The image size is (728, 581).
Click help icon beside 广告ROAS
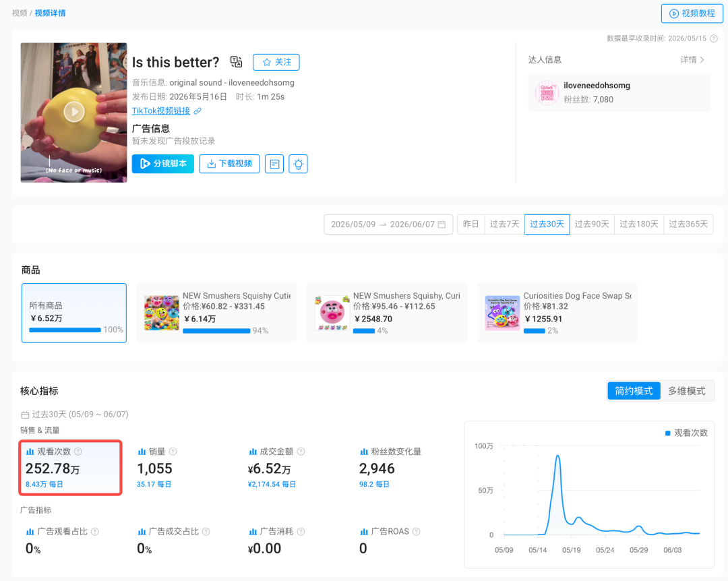click(417, 532)
